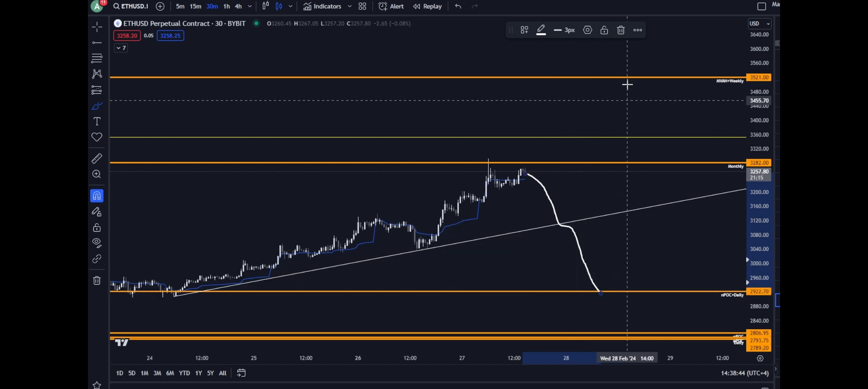868x389 pixels.
Task: Select the Magnet snap tool
Action: tap(97, 196)
